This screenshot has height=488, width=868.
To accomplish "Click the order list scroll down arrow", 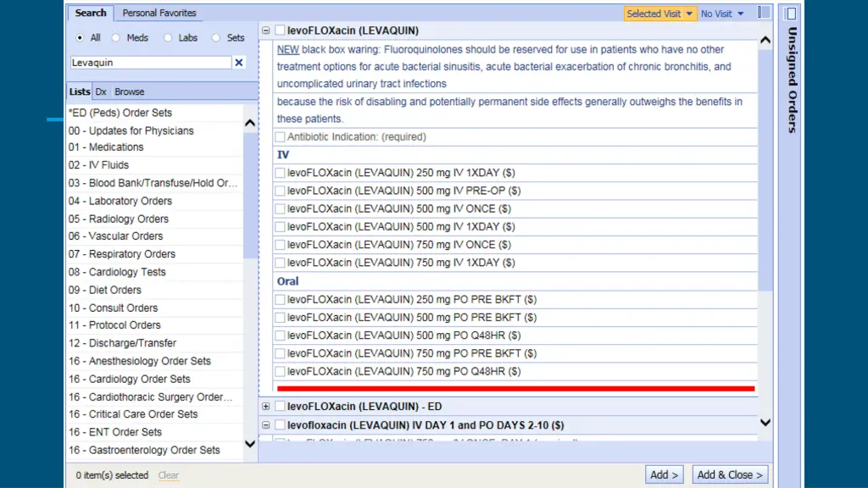I will tap(765, 423).
